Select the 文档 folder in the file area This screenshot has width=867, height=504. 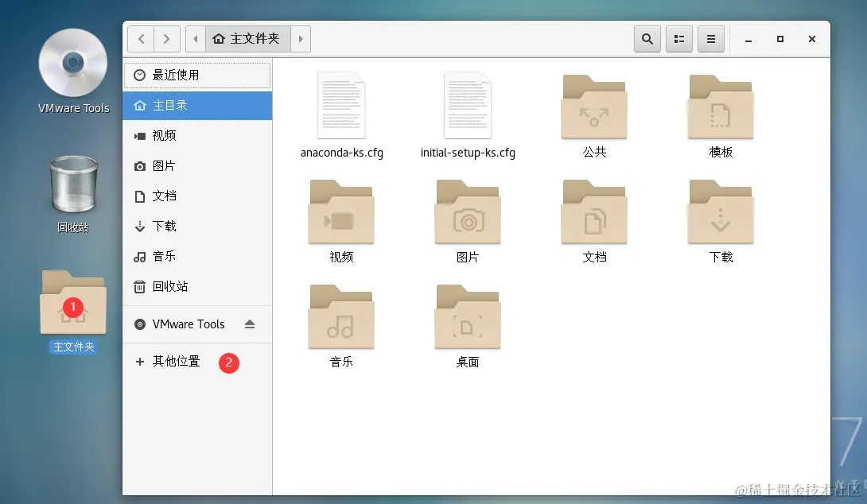click(594, 211)
